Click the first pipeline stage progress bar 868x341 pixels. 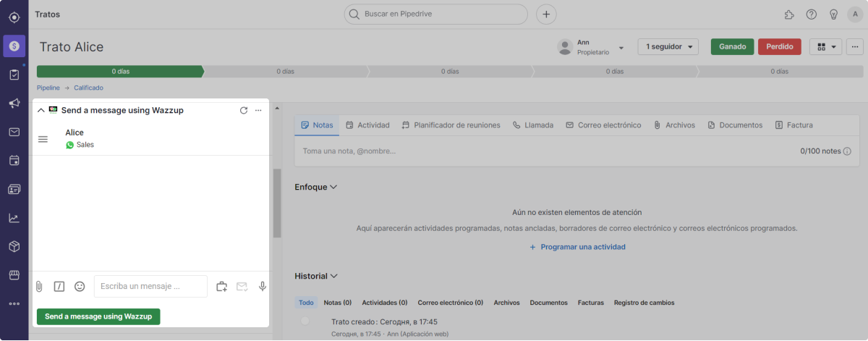[120, 72]
